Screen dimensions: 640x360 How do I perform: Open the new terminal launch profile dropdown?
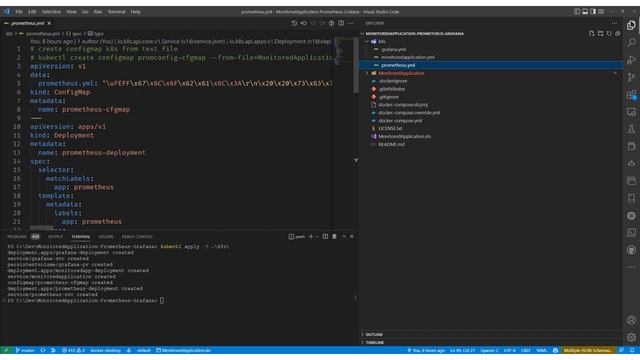[317, 236]
